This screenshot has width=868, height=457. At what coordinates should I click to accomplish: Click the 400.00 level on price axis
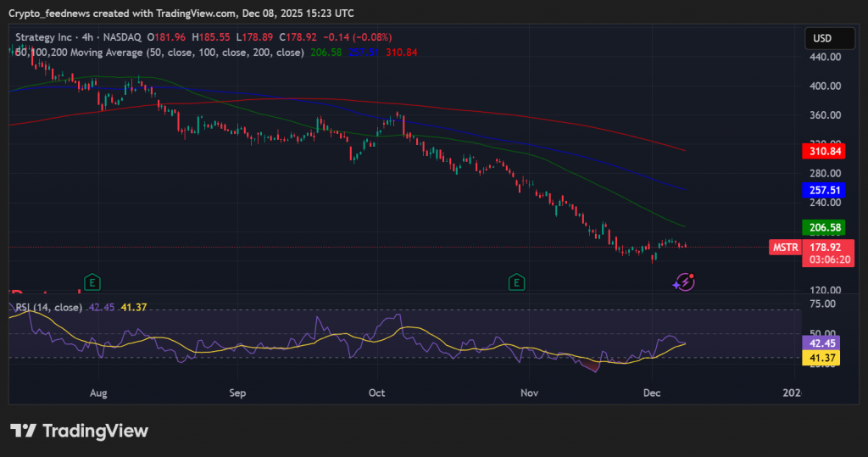825,86
